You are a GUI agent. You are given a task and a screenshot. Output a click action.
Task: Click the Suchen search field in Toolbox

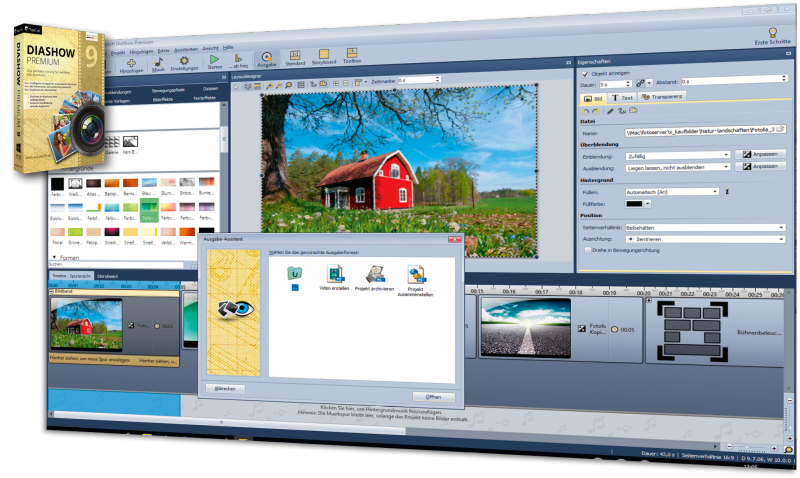pyautogui.click(x=116, y=265)
